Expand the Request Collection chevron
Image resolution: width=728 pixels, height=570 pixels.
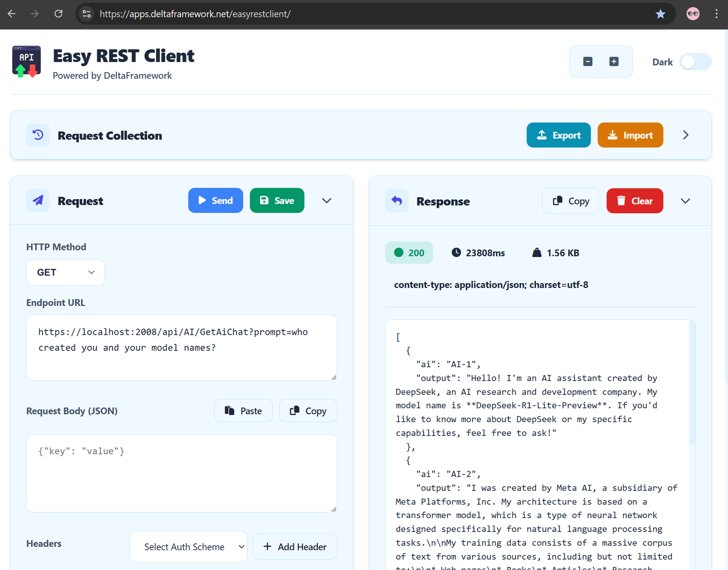click(x=686, y=135)
